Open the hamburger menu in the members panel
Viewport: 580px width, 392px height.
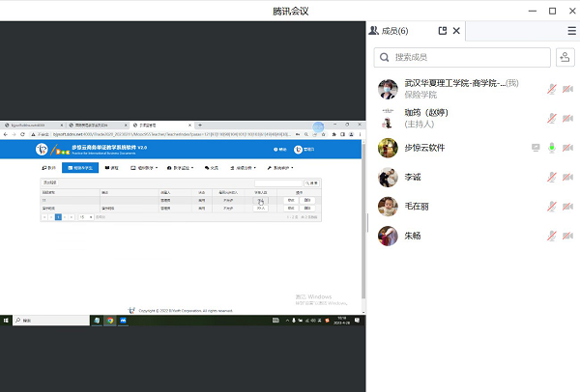tap(571, 31)
